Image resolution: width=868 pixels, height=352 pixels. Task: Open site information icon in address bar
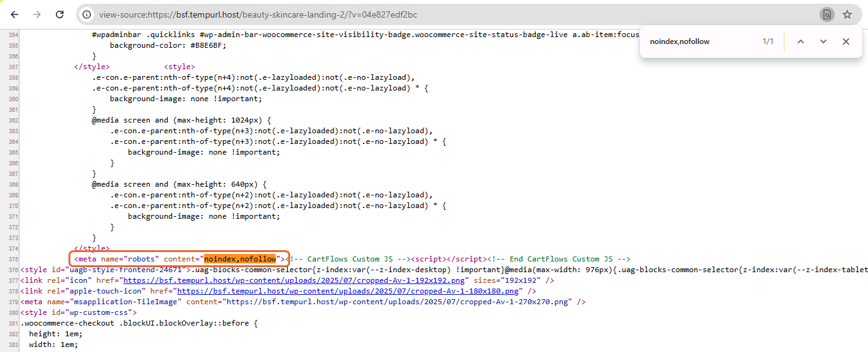coord(87,14)
